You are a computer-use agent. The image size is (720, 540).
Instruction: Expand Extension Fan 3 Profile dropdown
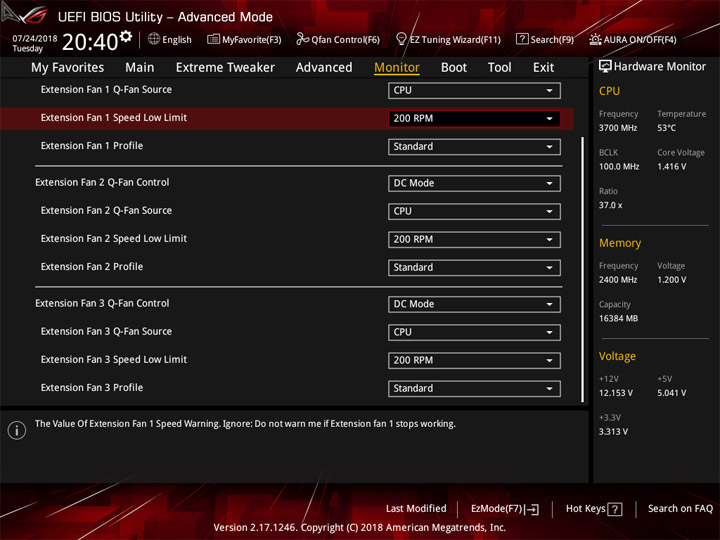(x=474, y=388)
